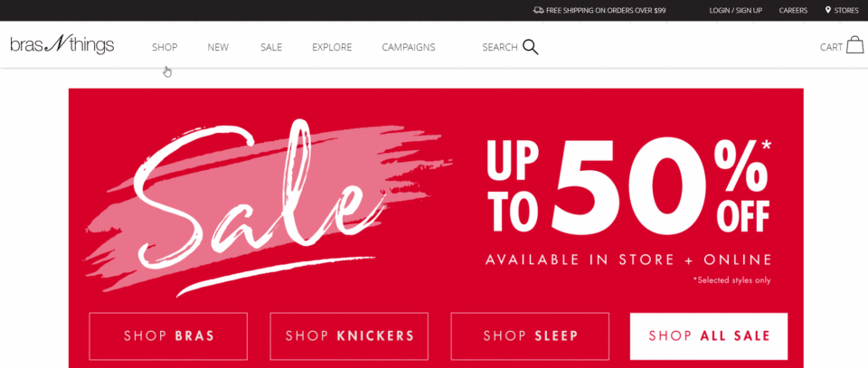Open the STORES link
Viewport: 868px width, 368px height.
[846, 11]
